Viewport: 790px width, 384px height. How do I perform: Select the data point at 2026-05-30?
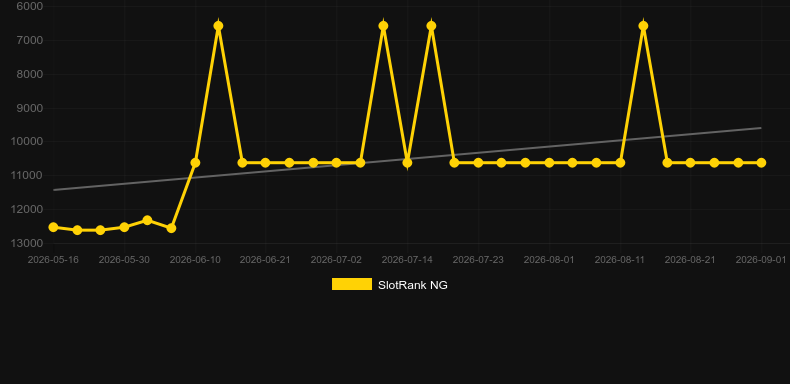124,227
